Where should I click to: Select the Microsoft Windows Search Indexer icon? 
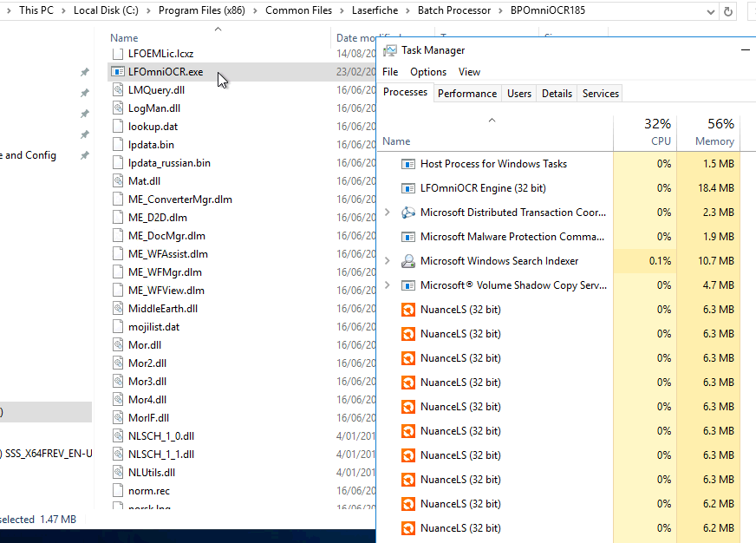(408, 261)
